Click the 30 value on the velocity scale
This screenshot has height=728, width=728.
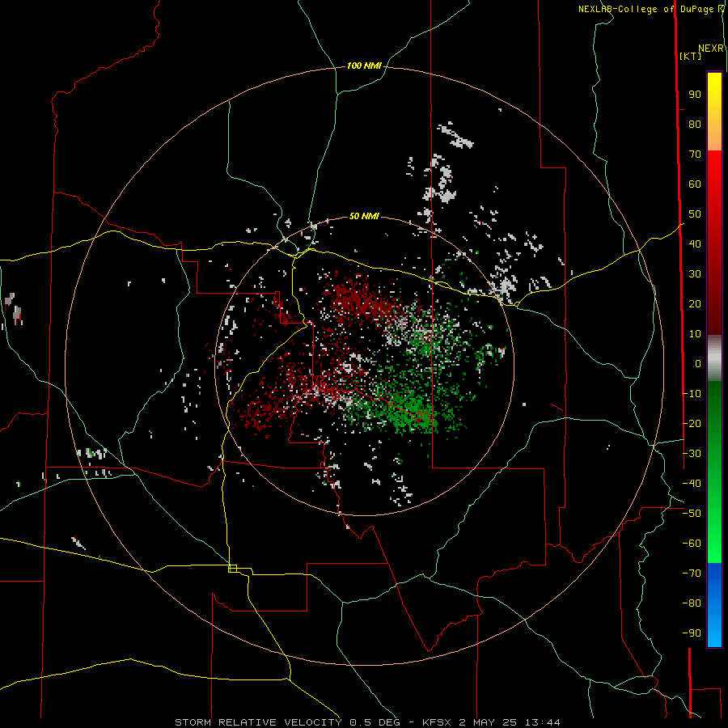tap(695, 274)
